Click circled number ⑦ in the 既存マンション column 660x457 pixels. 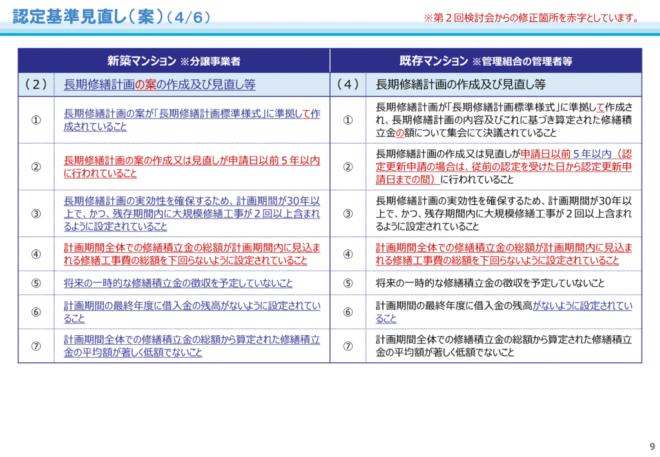[349, 346]
